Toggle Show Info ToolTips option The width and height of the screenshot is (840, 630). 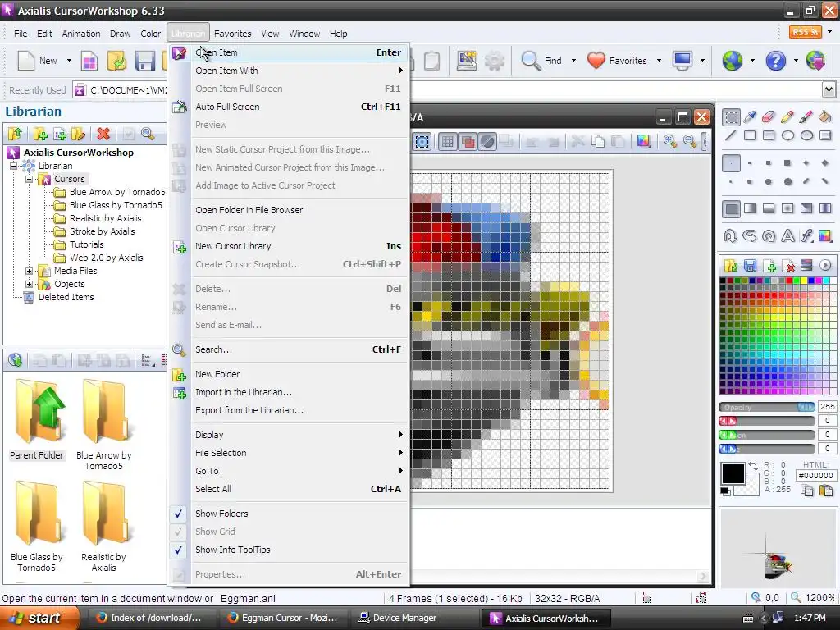click(x=289, y=550)
